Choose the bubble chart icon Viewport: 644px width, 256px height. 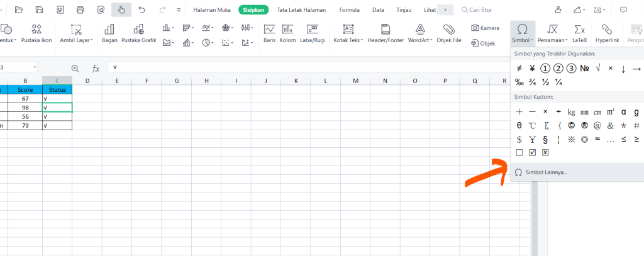(247, 42)
